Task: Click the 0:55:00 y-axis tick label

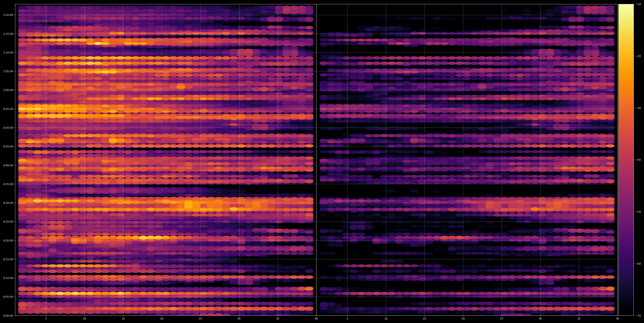Action: (8, 109)
